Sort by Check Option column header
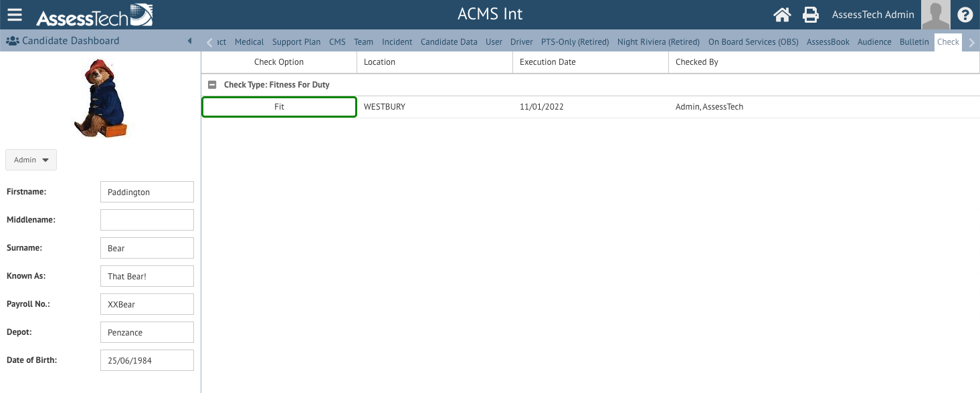The width and height of the screenshot is (980, 393). 279,62
